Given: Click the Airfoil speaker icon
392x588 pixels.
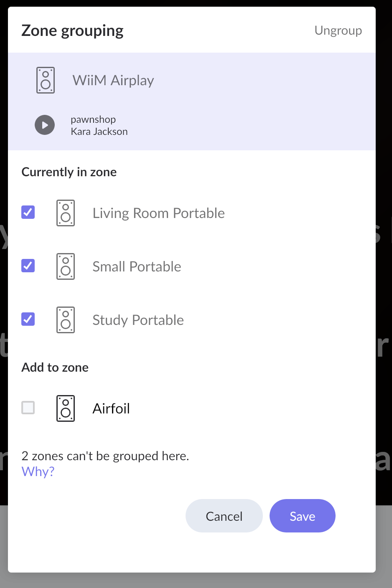Looking at the screenshot, I should tap(66, 408).
